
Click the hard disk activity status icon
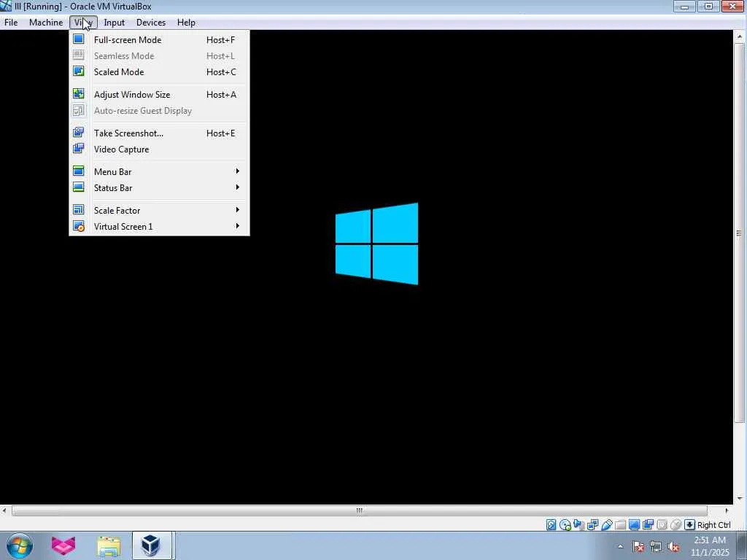pyautogui.click(x=551, y=525)
